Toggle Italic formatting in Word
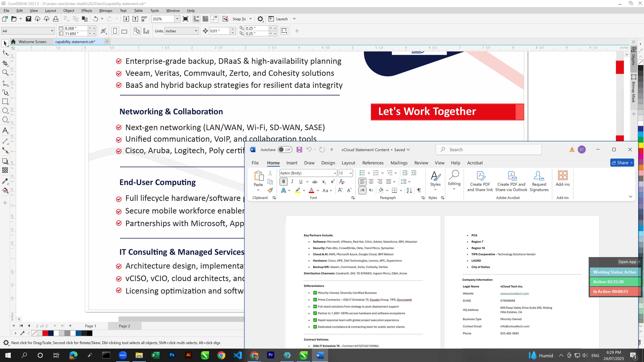Screen dimensions: 644x362 [x=292, y=182]
